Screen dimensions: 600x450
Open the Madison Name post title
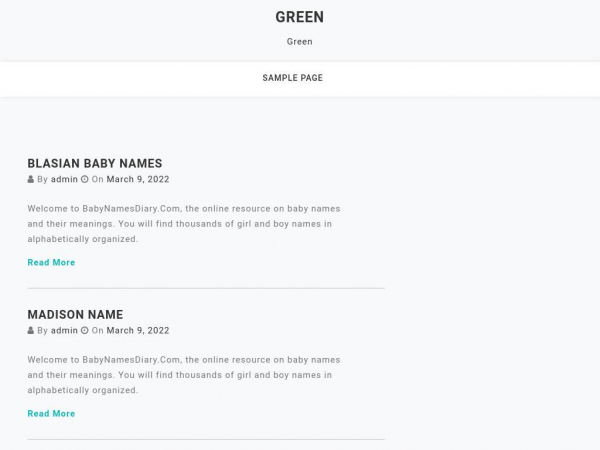tap(75, 315)
